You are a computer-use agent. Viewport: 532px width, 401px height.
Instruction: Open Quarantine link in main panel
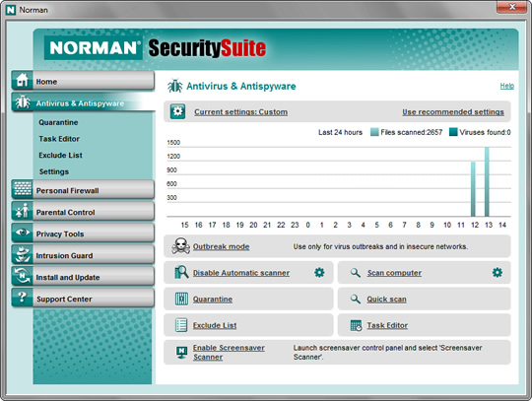[x=213, y=300]
